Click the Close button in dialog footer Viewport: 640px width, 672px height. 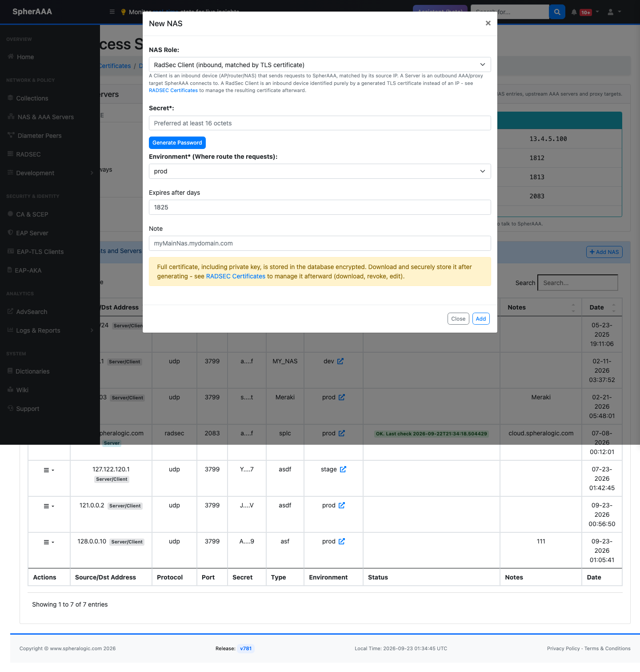pyautogui.click(x=458, y=319)
